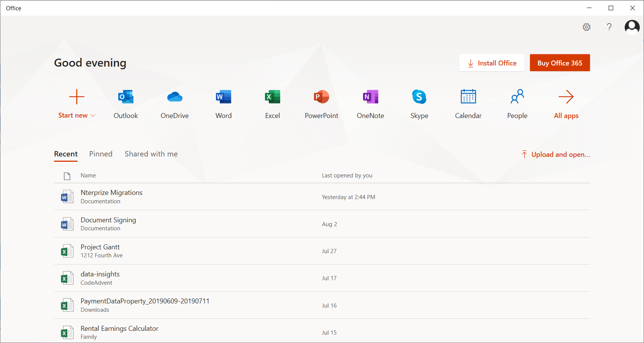Click the Jul 15 date entry
Screen dimensions: 644x343
pos(329,333)
